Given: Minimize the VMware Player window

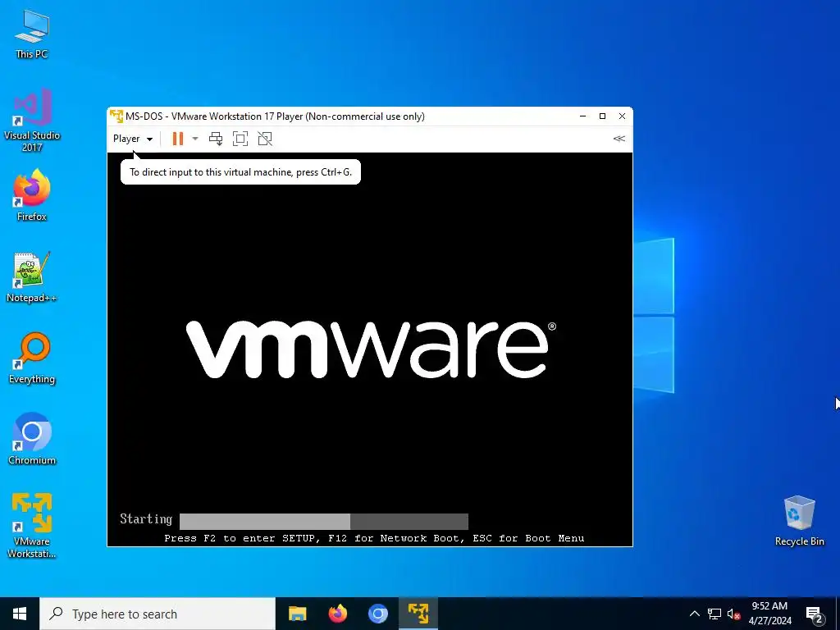Looking at the screenshot, I should pos(583,116).
